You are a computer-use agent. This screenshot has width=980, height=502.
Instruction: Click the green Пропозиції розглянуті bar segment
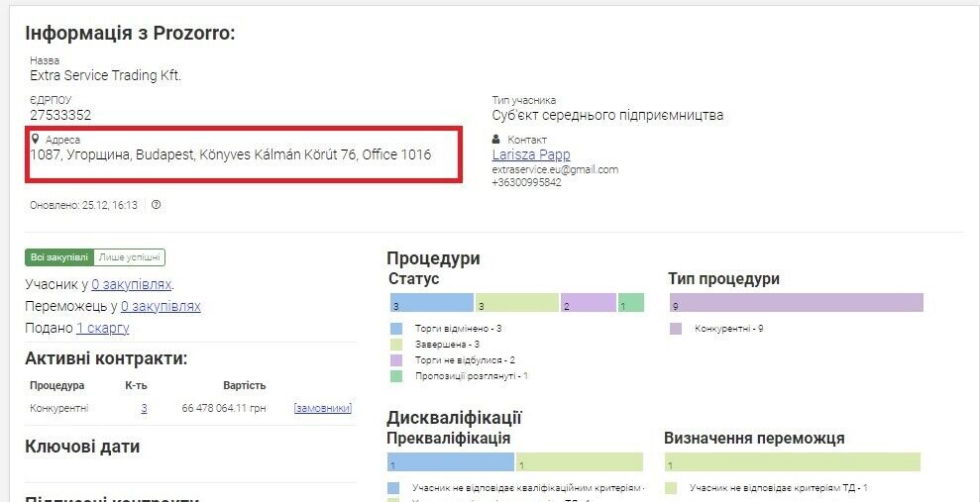(631, 303)
